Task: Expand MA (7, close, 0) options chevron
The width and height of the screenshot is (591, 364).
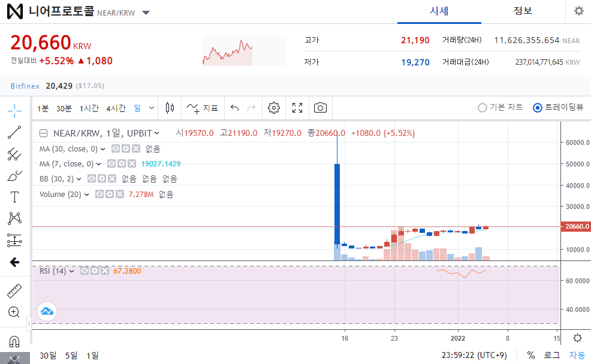Action: click(98, 164)
